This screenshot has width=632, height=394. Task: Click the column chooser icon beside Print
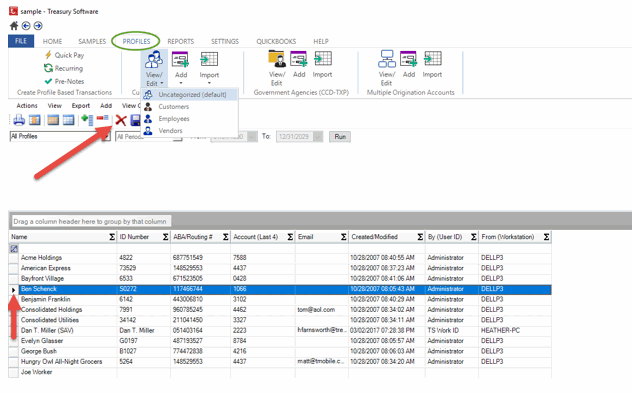(x=35, y=120)
